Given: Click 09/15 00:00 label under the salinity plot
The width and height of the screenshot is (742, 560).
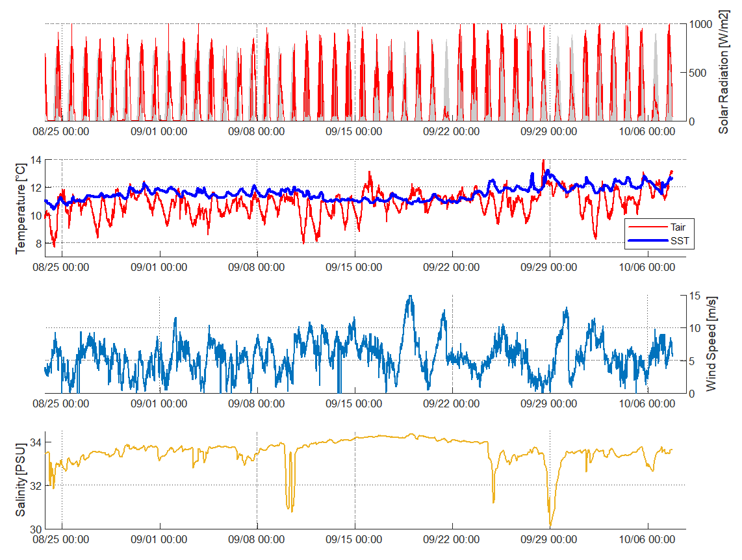Looking at the screenshot, I should tap(354, 540).
